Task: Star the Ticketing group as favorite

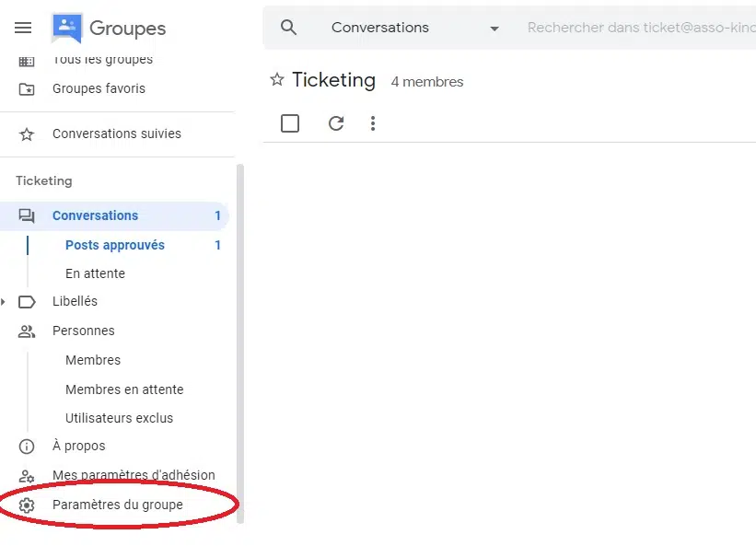Action: [x=277, y=79]
